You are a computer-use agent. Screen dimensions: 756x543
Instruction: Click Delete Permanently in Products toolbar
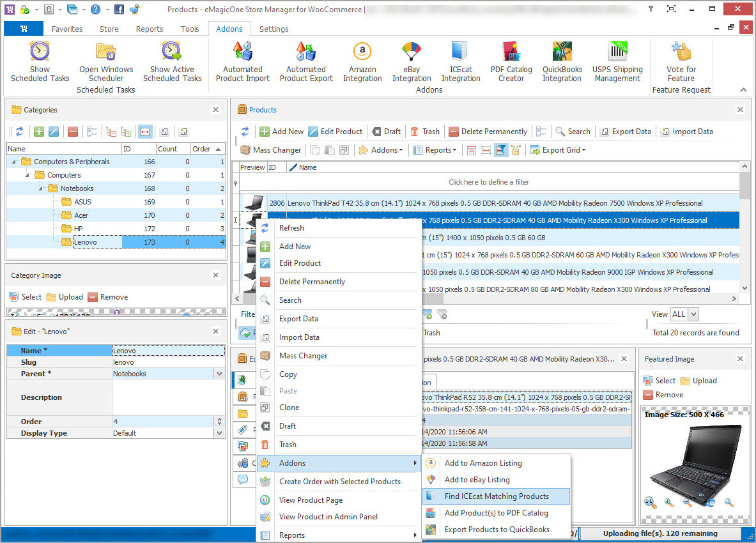[488, 132]
